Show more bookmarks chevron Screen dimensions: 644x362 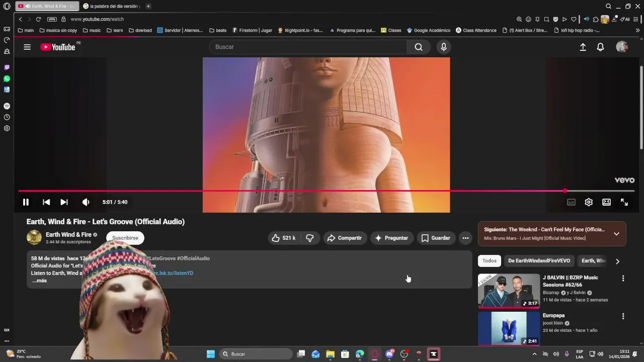637,30
